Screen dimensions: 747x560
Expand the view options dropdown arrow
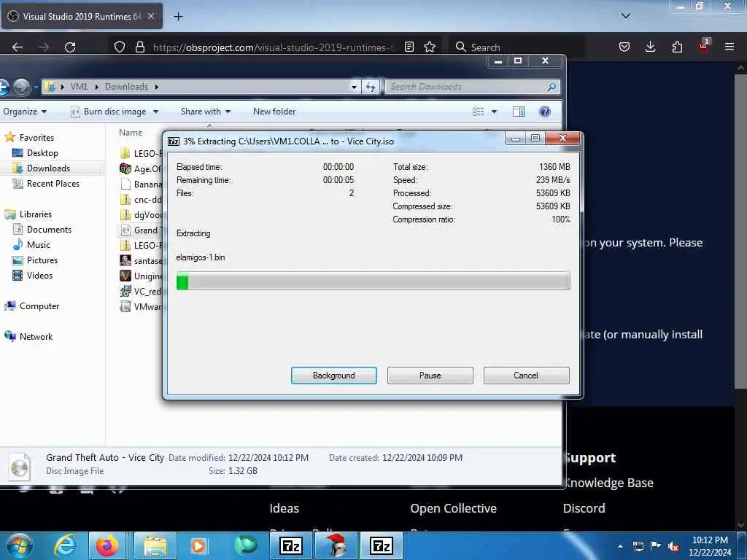click(x=494, y=112)
